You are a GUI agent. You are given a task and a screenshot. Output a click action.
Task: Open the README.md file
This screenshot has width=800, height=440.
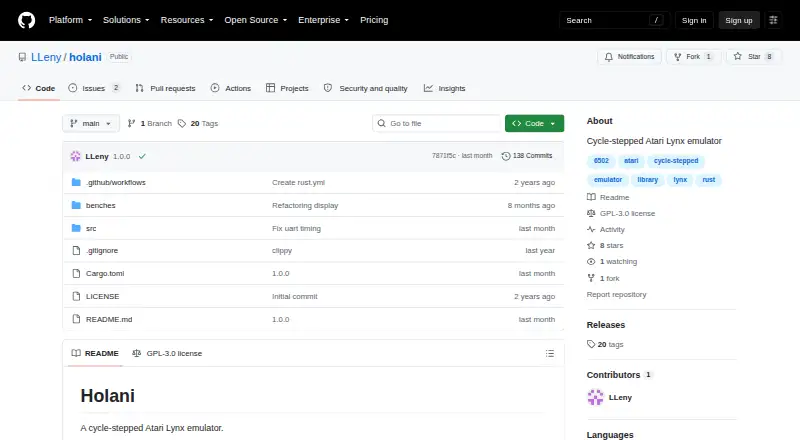click(109, 319)
